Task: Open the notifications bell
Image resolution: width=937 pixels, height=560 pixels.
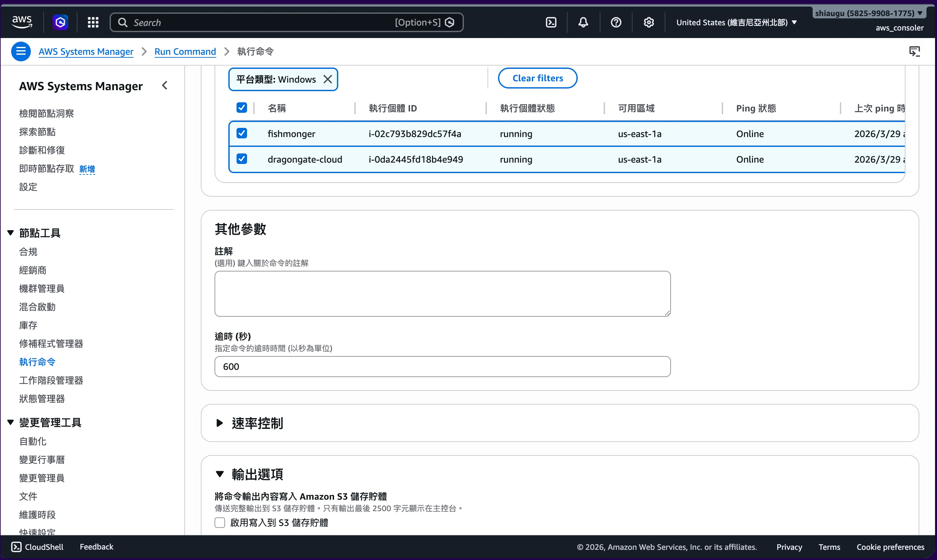Action: pyautogui.click(x=583, y=22)
